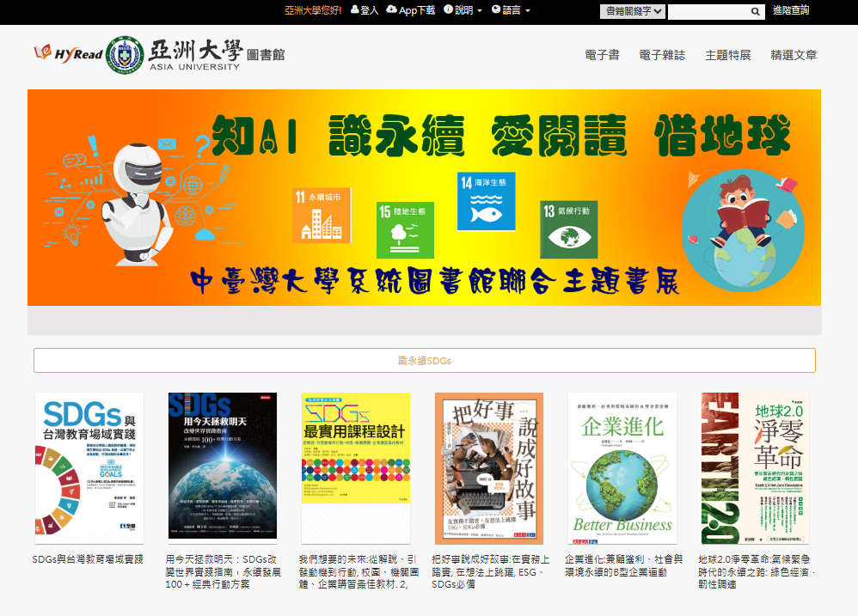Open the 進階查詢 advanced search link
The height and width of the screenshot is (616, 858).
(790, 10)
